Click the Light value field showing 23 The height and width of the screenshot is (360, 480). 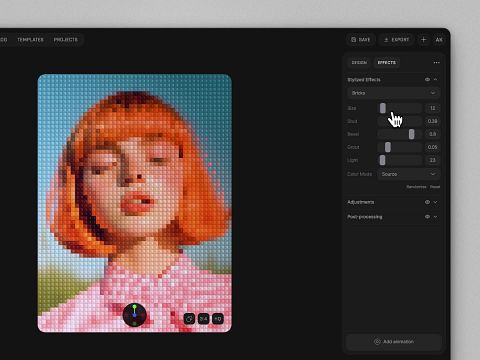pos(432,160)
